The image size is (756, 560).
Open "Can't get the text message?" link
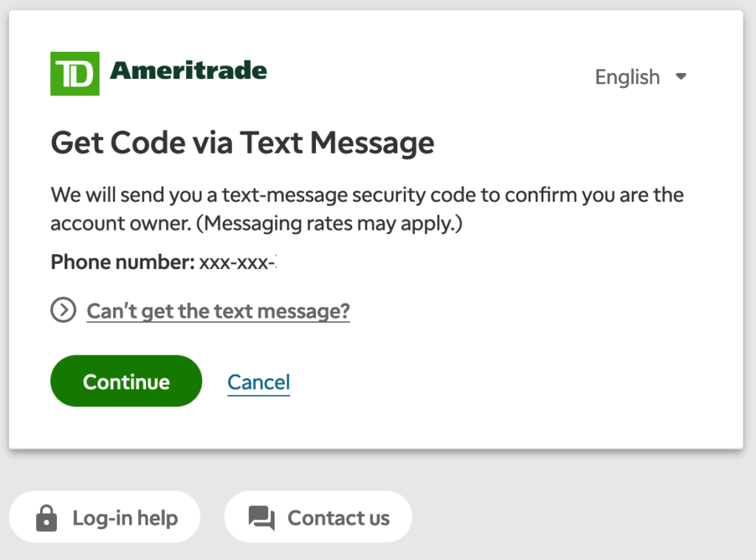point(218,311)
